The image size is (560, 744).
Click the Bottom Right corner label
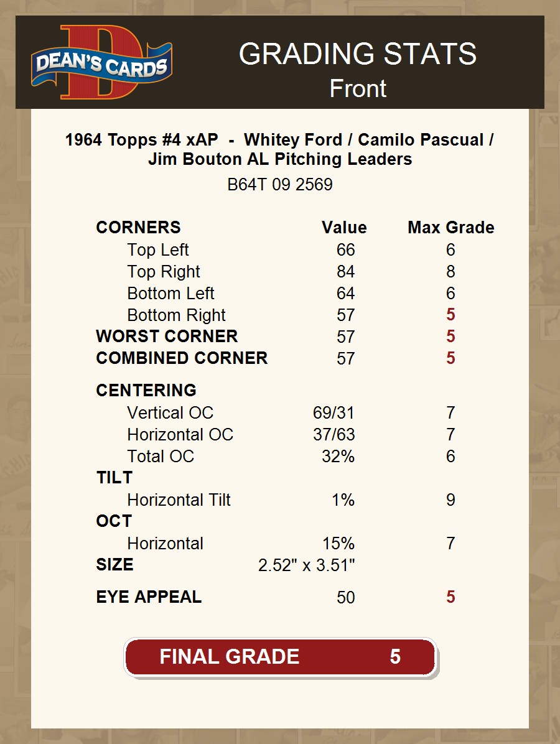tap(176, 315)
